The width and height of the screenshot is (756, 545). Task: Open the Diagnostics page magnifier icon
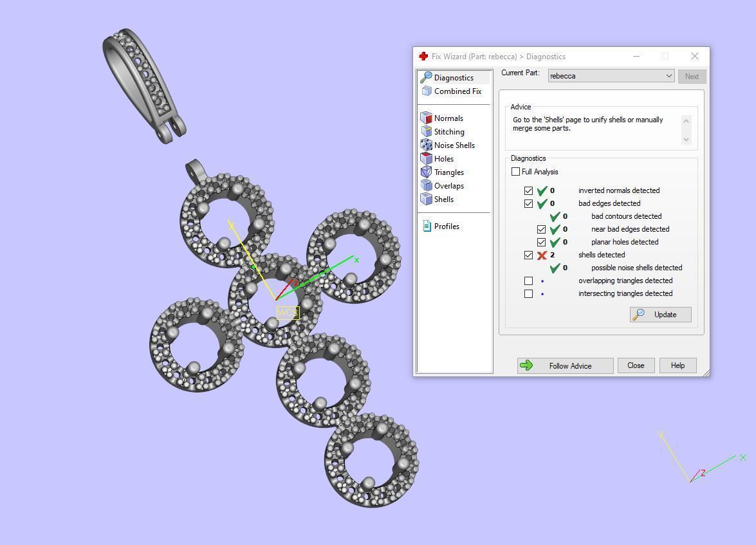pos(426,77)
